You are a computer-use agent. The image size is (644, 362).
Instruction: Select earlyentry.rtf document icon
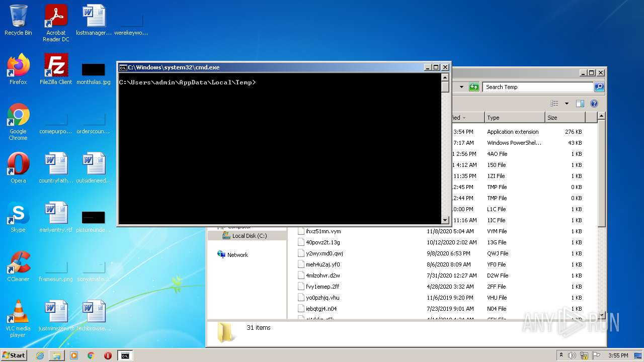[56, 217]
